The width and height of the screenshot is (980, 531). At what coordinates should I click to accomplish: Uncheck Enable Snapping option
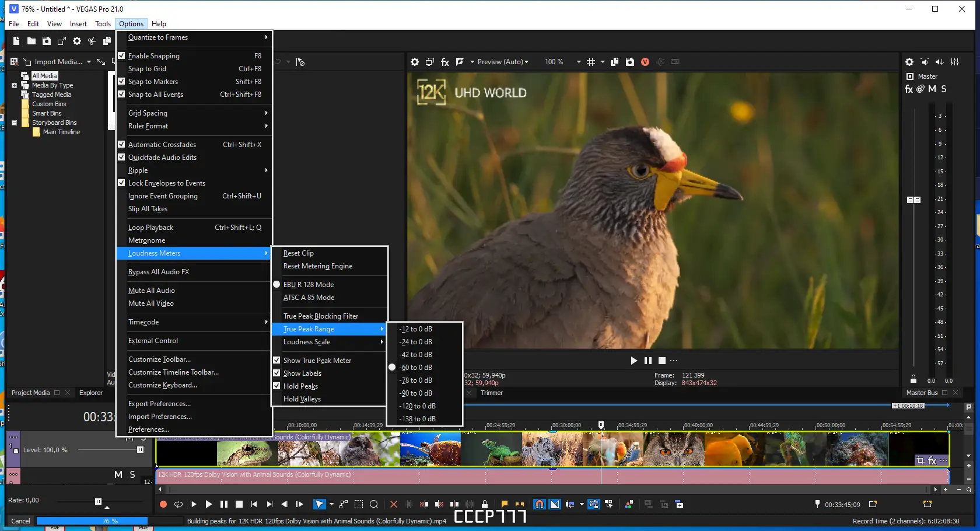coord(154,56)
